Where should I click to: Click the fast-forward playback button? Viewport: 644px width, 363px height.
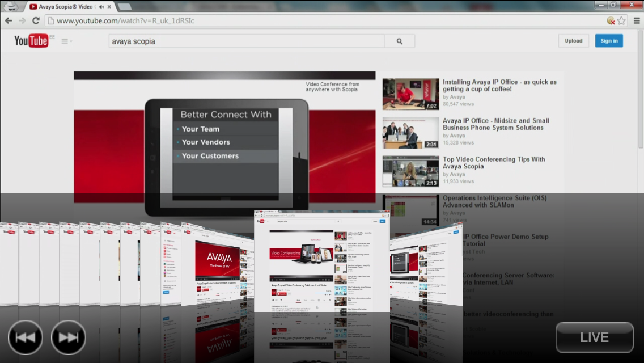(68, 337)
